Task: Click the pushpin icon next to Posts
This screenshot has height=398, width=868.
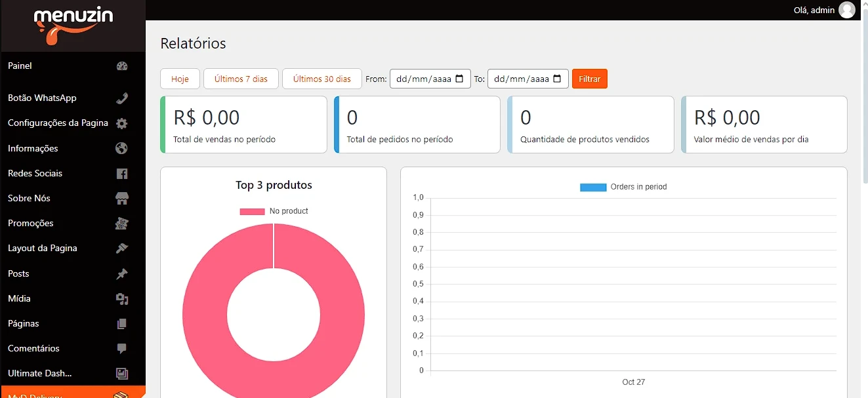Action: coord(121,273)
